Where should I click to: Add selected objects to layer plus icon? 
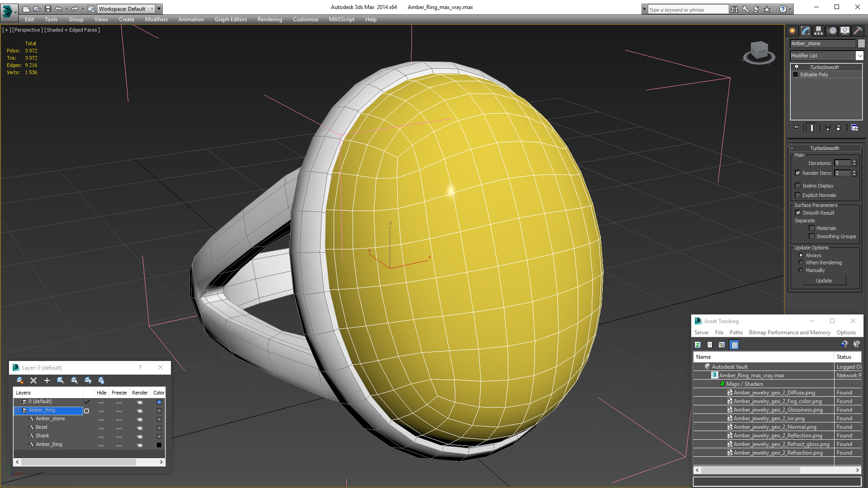pos(47,380)
